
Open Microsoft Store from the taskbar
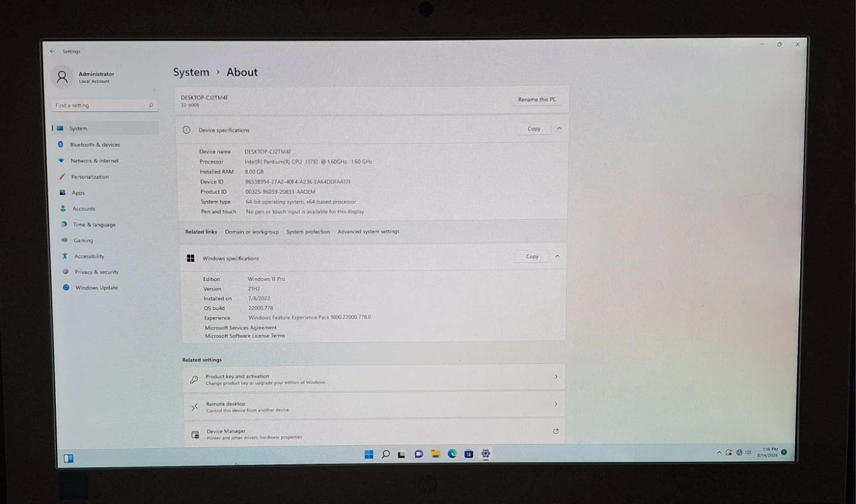pos(469,454)
